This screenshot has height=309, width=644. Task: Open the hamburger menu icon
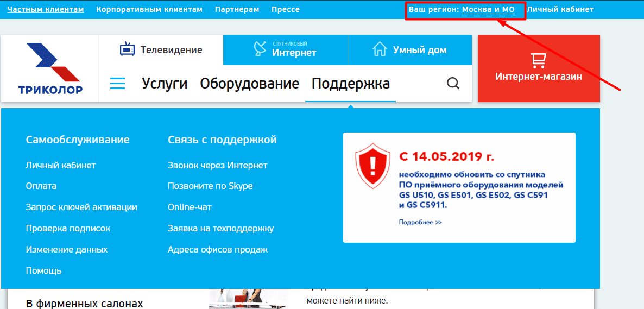[117, 84]
